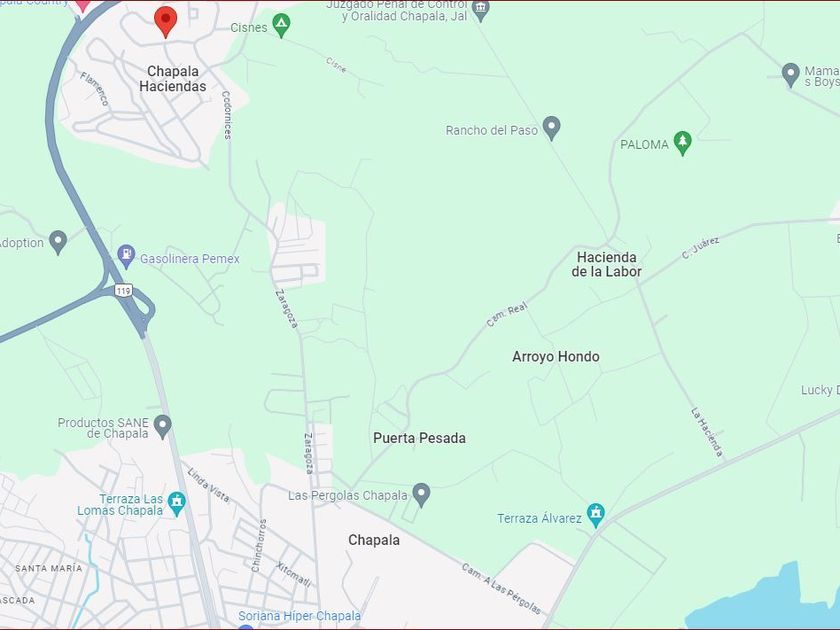
Task: Open the Soriana Híper Chapala label
Action: [299, 616]
